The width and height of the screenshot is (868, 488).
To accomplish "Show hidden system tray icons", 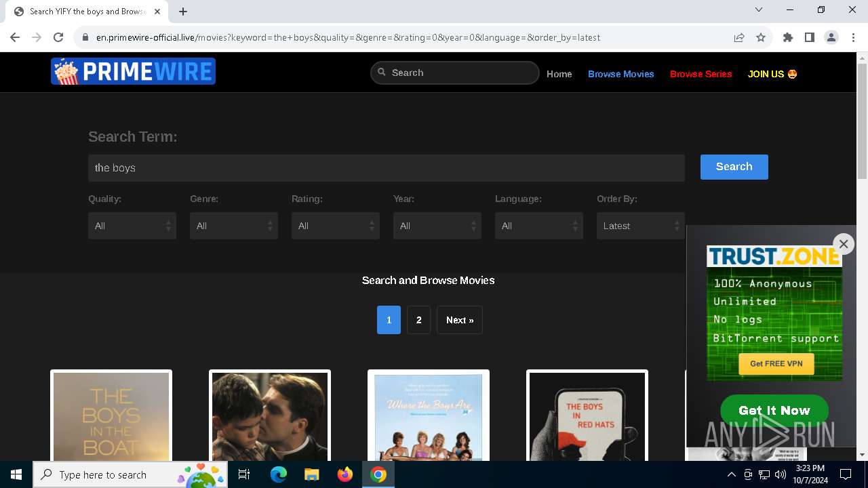I will click(731, 474).
